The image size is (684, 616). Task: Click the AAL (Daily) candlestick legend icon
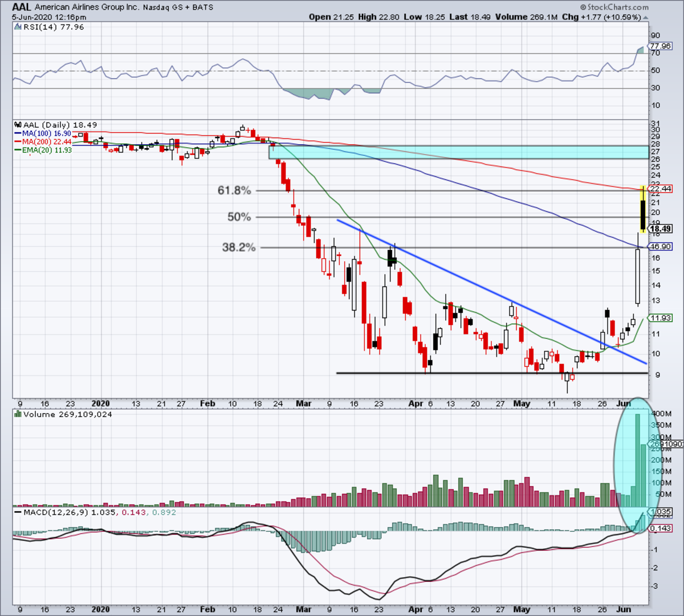tap(18, 125)
